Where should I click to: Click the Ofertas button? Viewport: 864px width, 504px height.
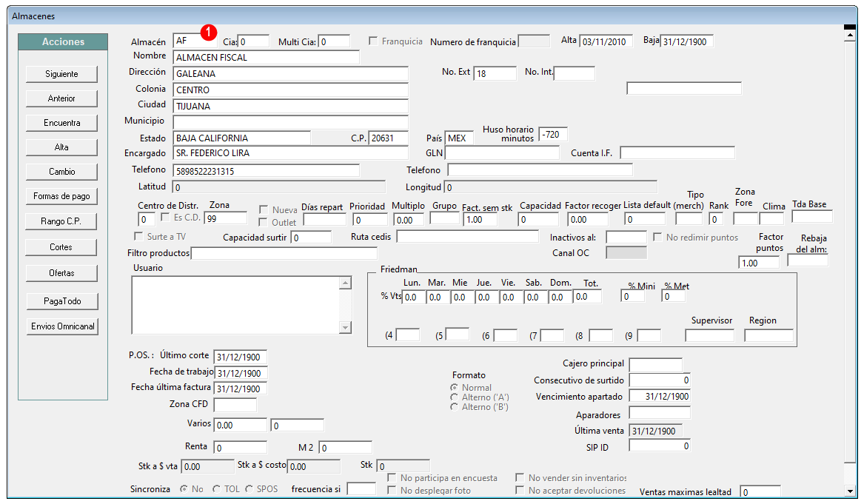[x=61, y=272]
